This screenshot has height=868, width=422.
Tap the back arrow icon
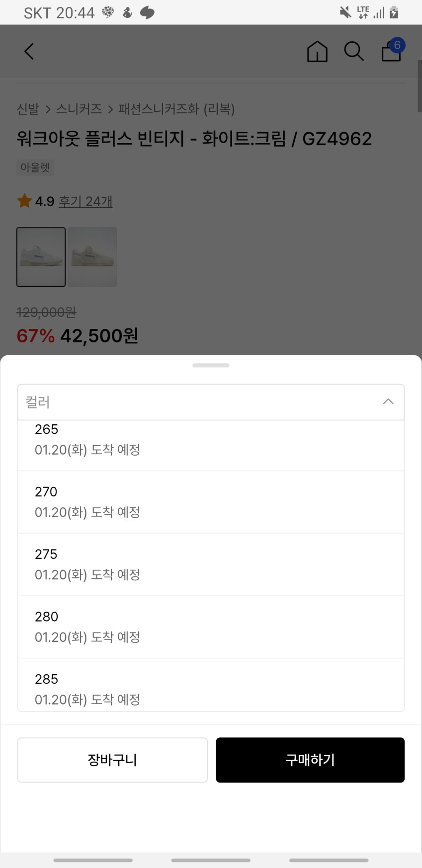tap(29, 51)
